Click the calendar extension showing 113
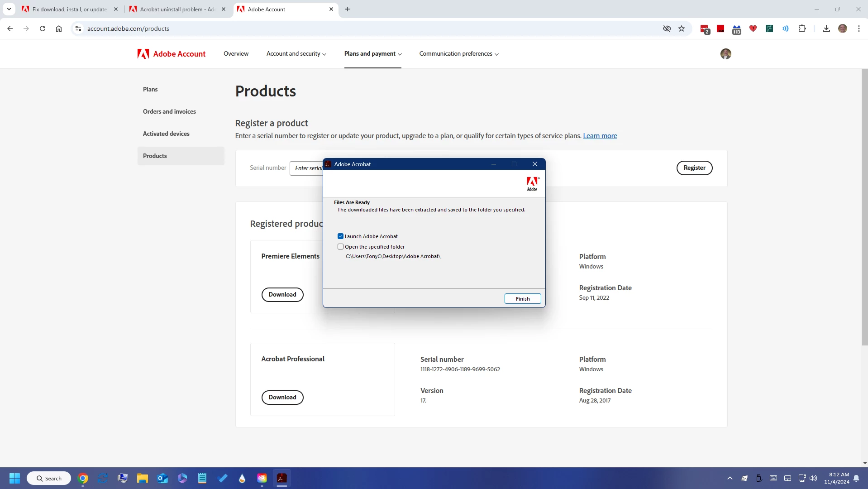This screenshot has width=868, height=489. point(737,29)
